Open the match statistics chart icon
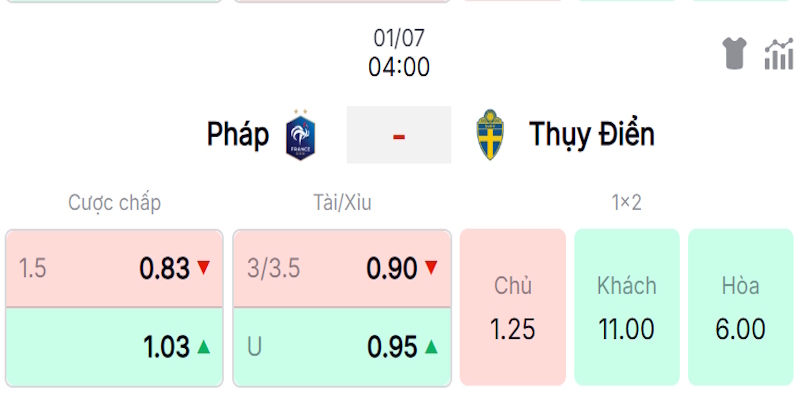This screenshot has height=400, width=800. pyautogui.click(x=779, y=54)
